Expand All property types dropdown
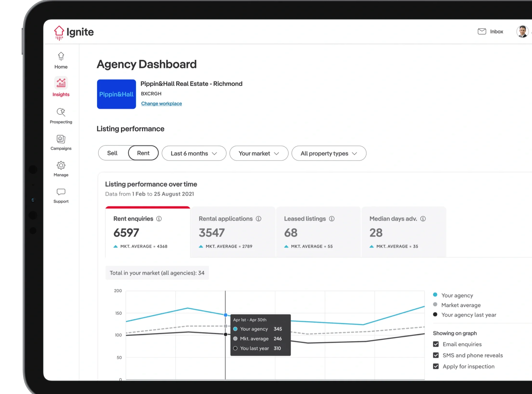The width and height of the screenshot is (532, 394). 329,153
